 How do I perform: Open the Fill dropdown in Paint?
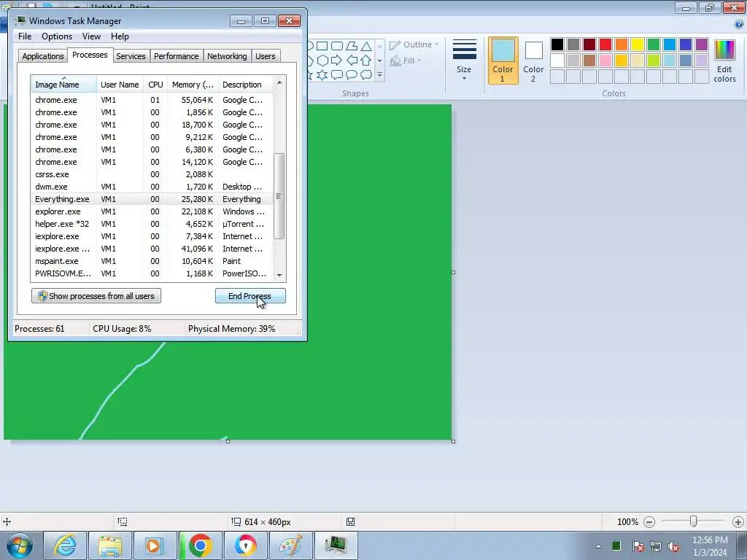406,61
